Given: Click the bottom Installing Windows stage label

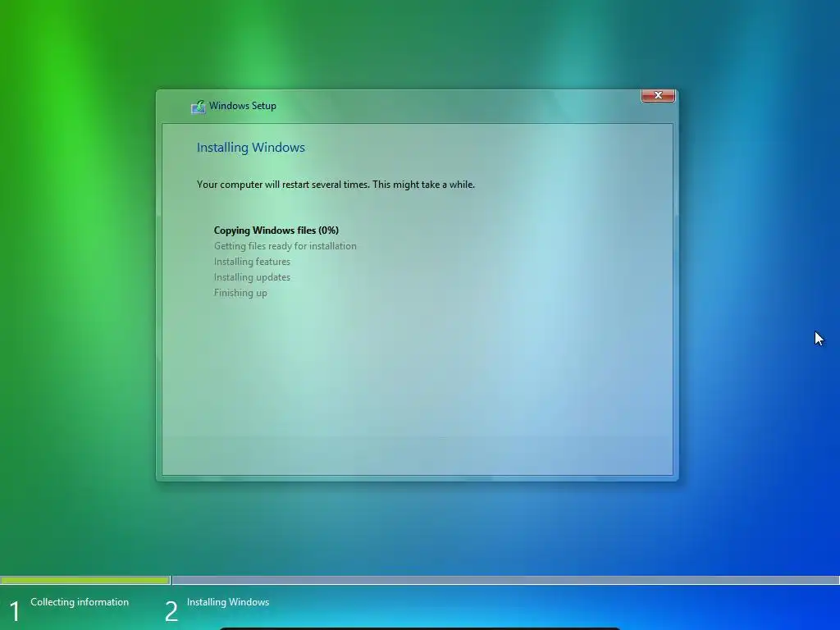Looking at the screenshot, I should [228, 602].
